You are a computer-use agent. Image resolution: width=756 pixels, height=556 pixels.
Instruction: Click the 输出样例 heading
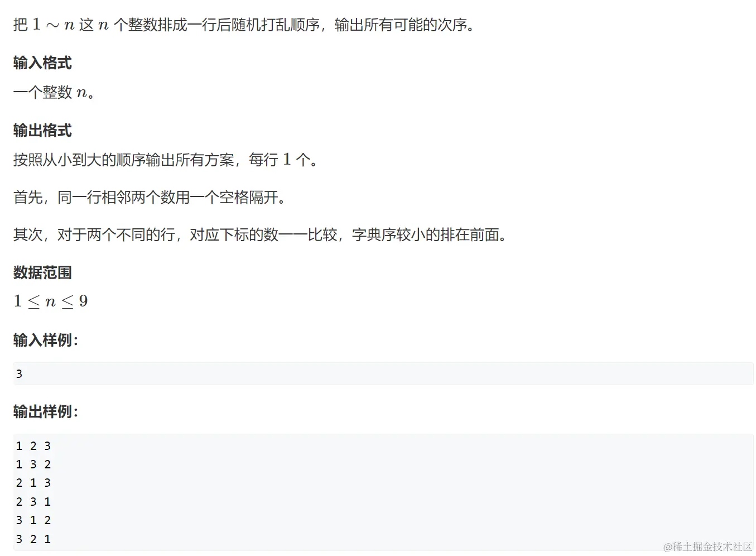pyautogui.click(x=46, y=412)
